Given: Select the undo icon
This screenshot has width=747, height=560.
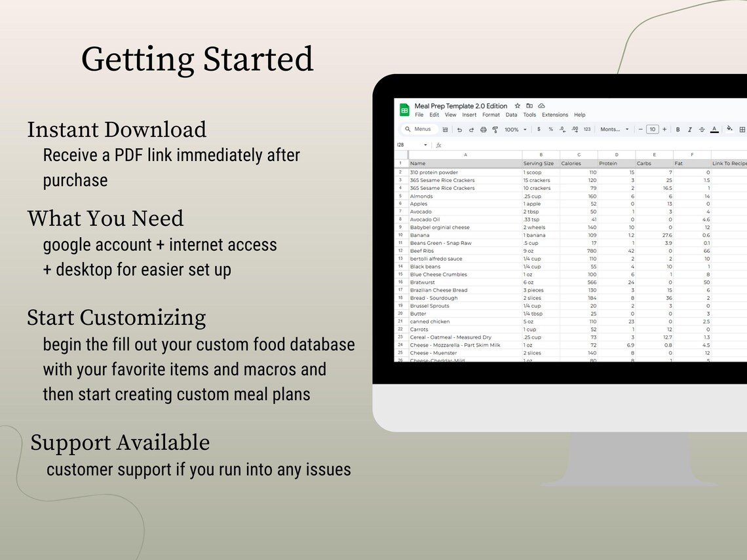Looking at the screenshot, I should [459, 129].
